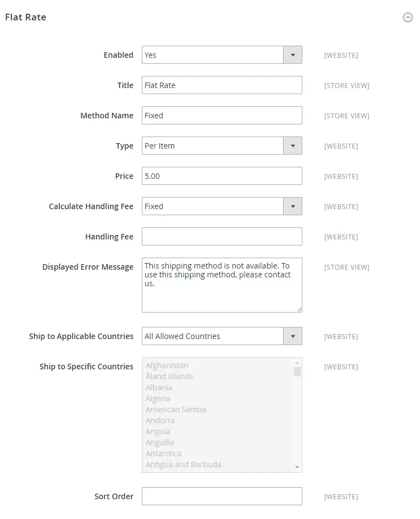Click the Calculate Handling Fee dropdown arrow
The height and width of the screenshot is (519, 420).
293,206
